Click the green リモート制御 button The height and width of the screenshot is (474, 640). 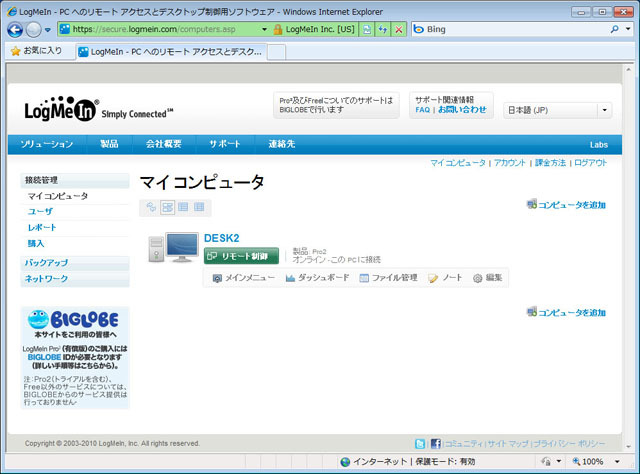tap(241, 256)
